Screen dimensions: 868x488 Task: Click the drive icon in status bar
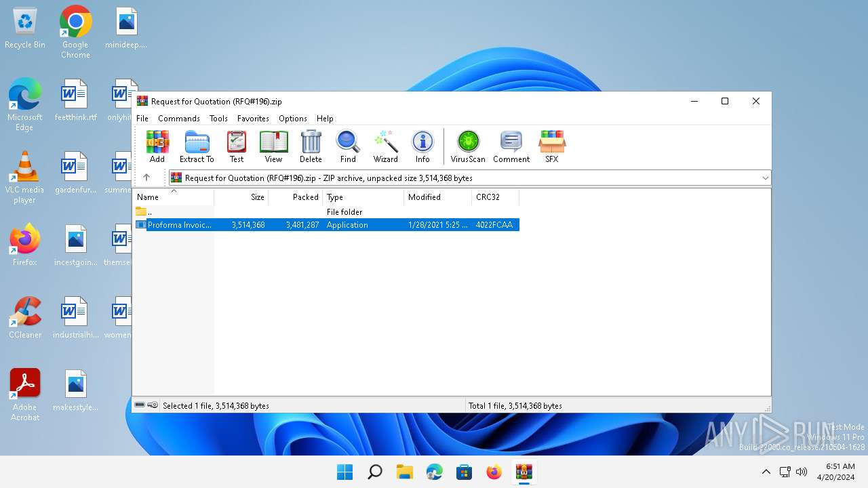(x=140, y=405)
